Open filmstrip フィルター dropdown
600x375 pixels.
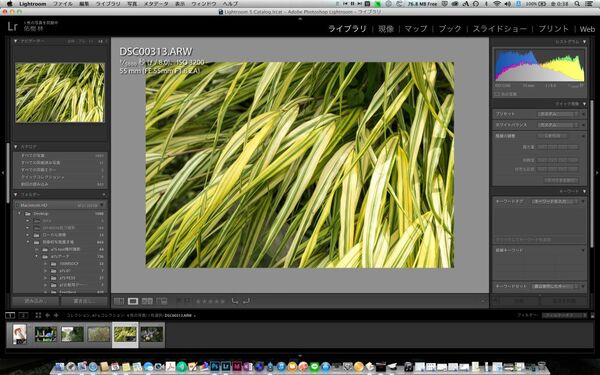(x=564, y=315)
